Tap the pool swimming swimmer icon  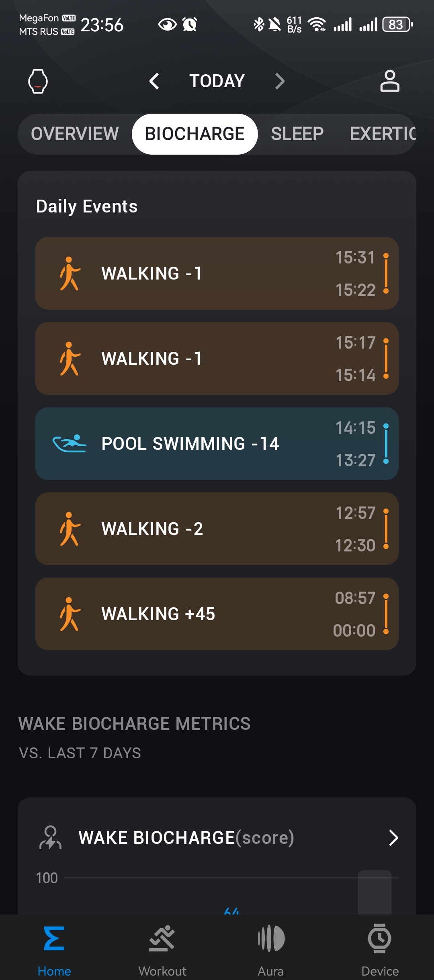pyautogui.click(x=70, y=443)
